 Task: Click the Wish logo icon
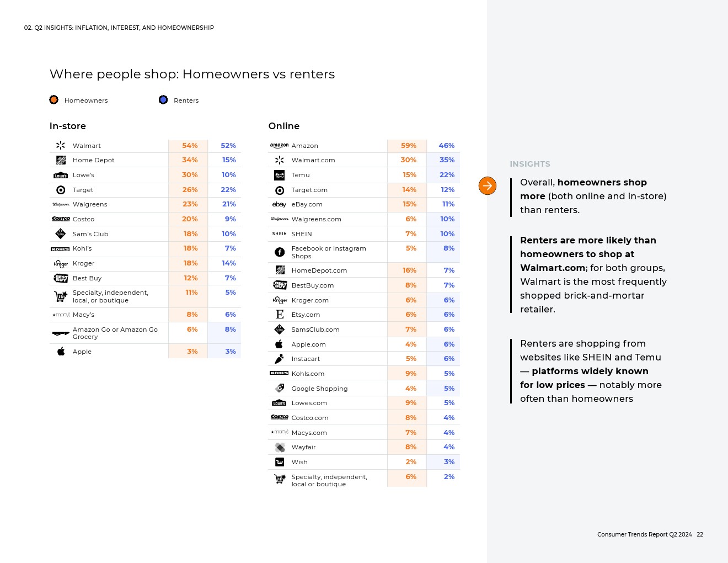(280, 462)
